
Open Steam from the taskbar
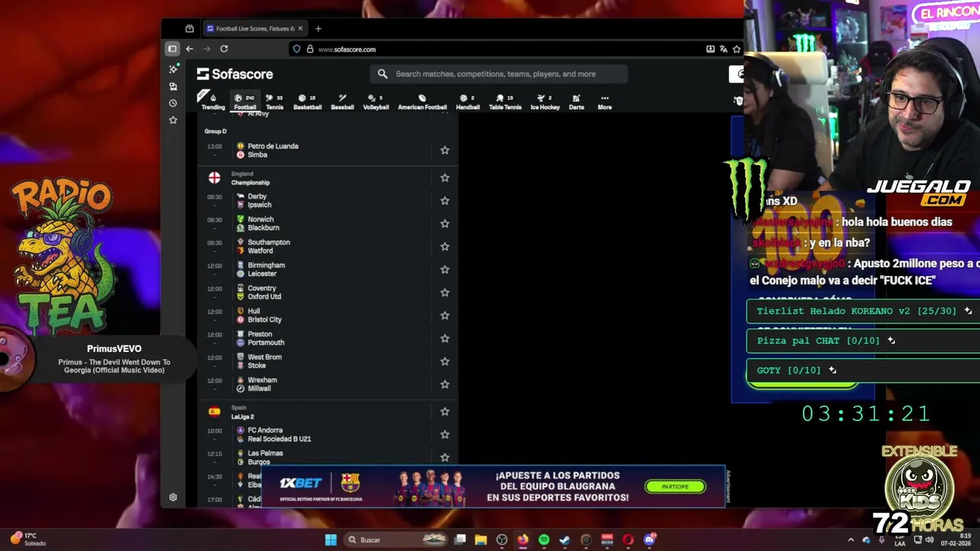pyautogui.click(x=564, y=540)
